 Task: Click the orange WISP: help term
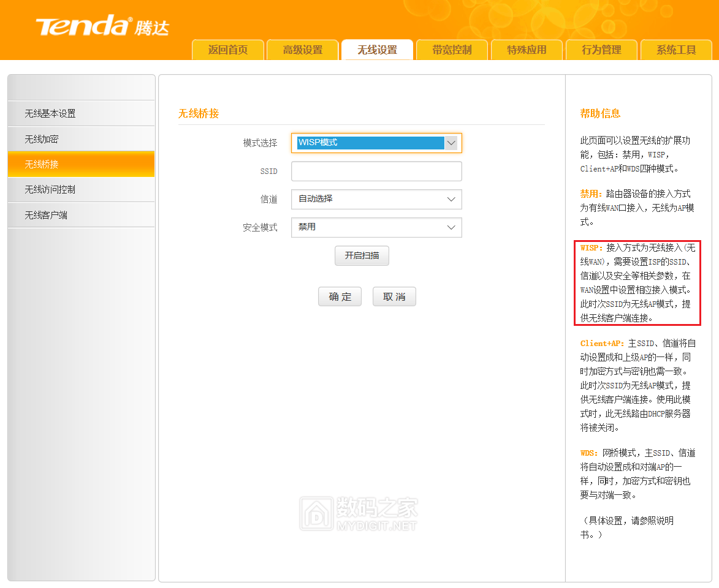pyautogui.click(x=591, y=248)
